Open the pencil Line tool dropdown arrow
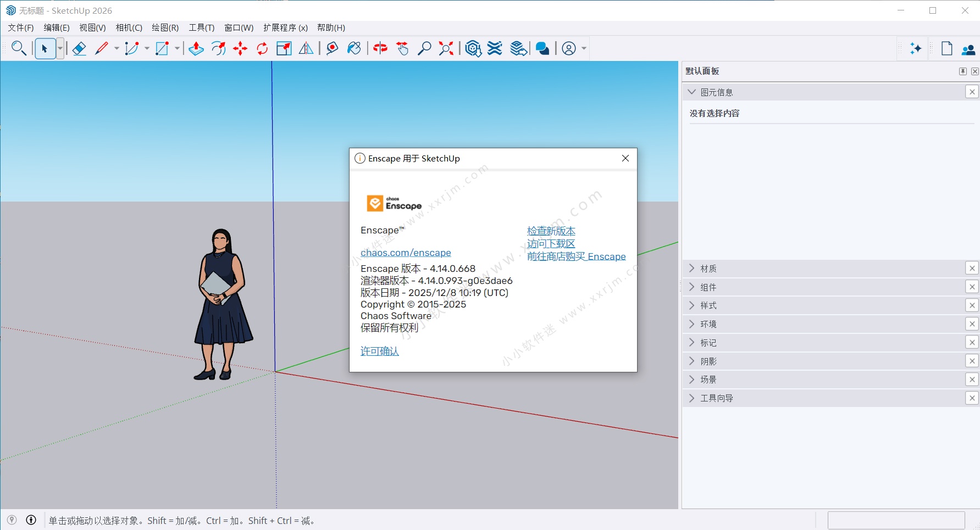Viewport: 980px width, 530px height. 117,49
